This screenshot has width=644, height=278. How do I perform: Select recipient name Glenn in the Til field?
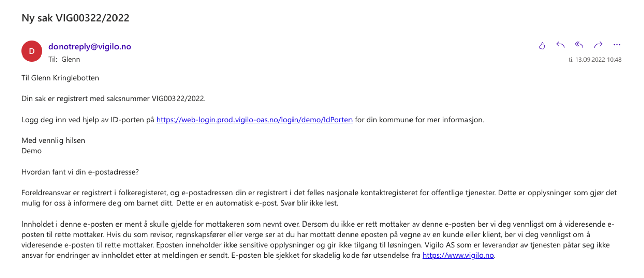(71, 59)
